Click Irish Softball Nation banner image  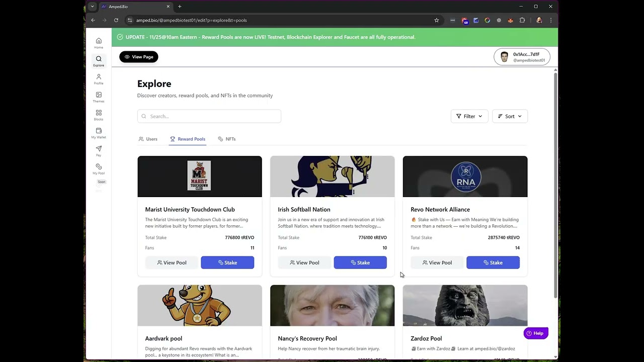pos(333,176)
